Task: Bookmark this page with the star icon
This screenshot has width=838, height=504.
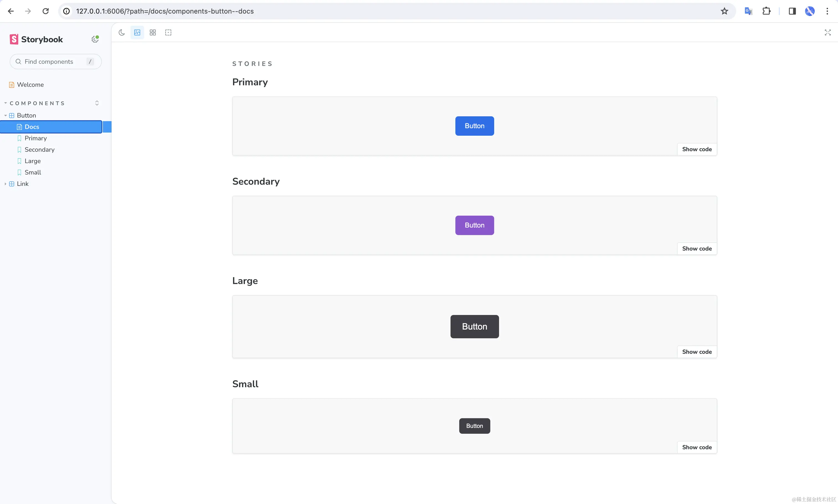Action: 724,11
